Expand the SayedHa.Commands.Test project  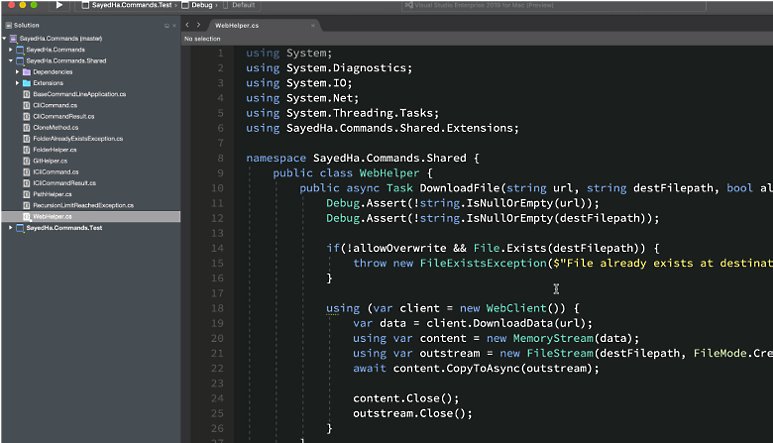pyautogui.click(x=10, y=227)
